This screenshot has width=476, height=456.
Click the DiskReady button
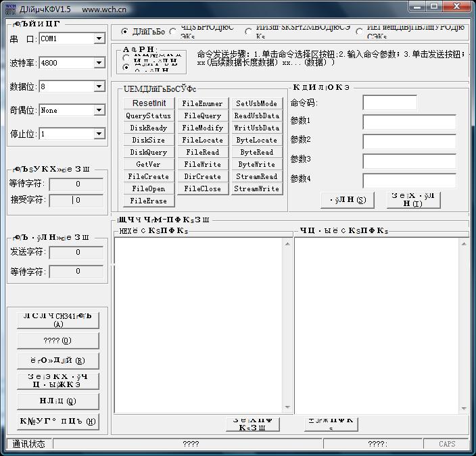(x=149, y=128)
